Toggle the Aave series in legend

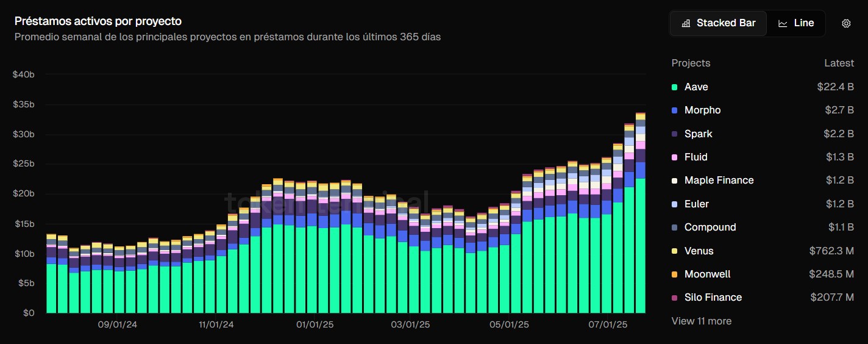coord(763,87)
